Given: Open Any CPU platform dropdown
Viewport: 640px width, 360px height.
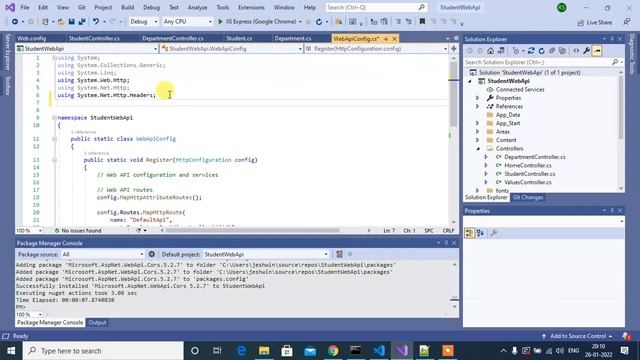Looking at the screenshot, I should (187, 22).
